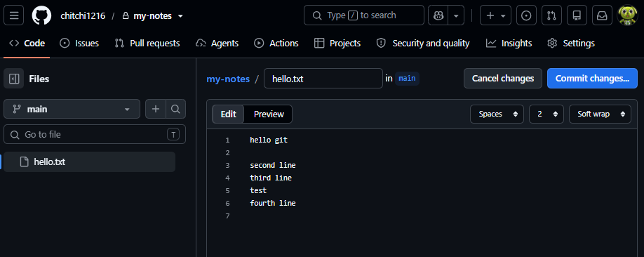This screenshot has width=644, height=257.
Task: Open Copilot chat icon
Action: (438, 15)
